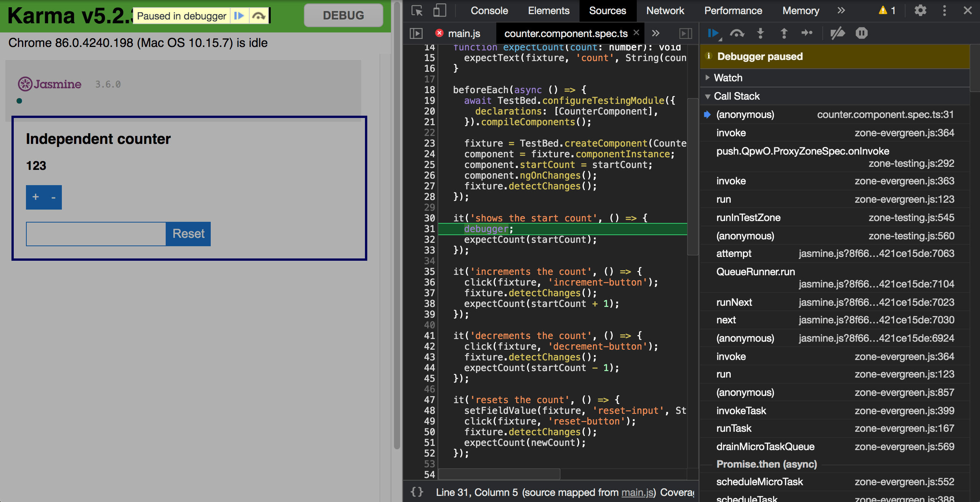Image resolution: width=980 pixels, height=502 pixels.
Task: Toggle deactivate breakpoints
Action: [837, 34]
